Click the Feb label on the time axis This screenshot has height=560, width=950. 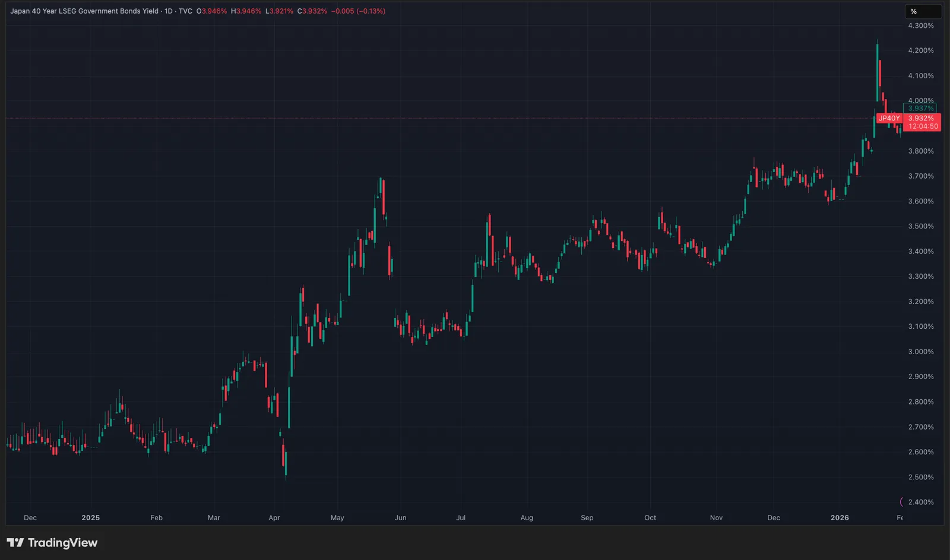157,518
